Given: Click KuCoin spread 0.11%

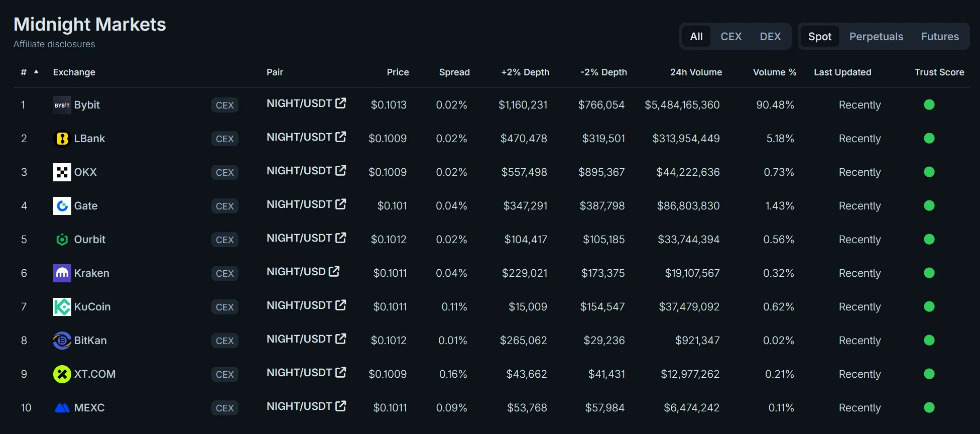Looking at the screenshot, I should (454, 307).
